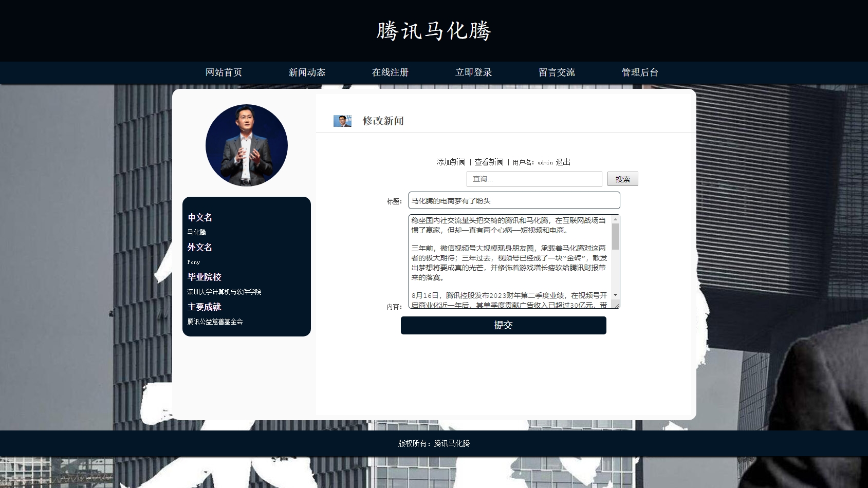Click the footer text 版权所有：腾讯马化腾
868x488 pixels.
coord(434,443)
